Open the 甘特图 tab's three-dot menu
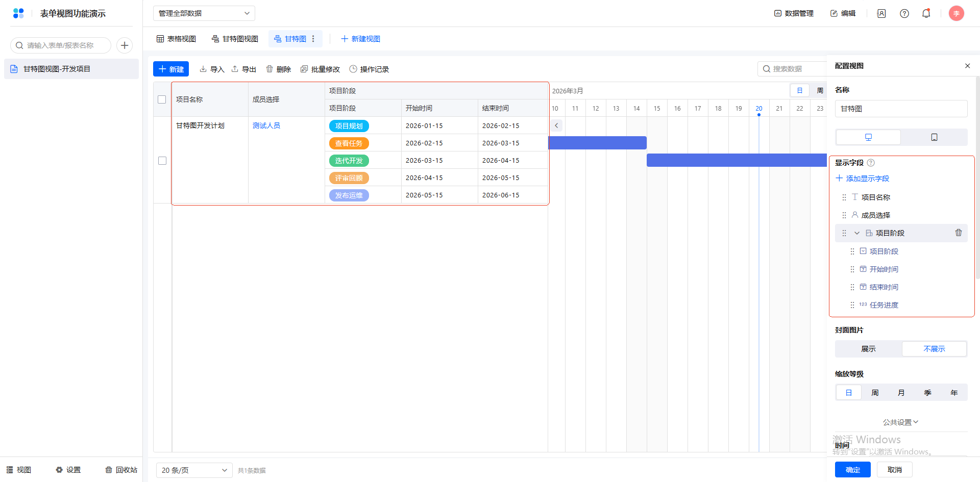 point(313,39)
